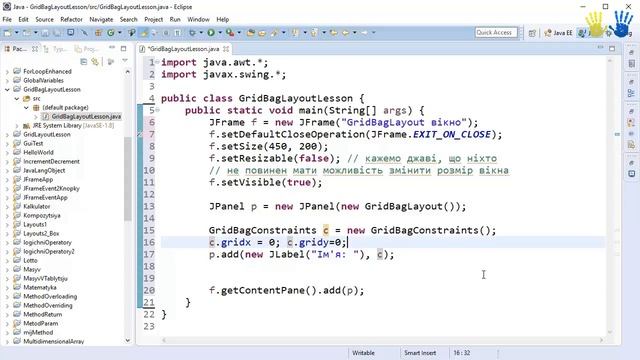Image resolution: width=640 pixels, height=360 pixels.
Task: Click the Package Explorer scroll down arrow
Action: click(x=128, y=340)
